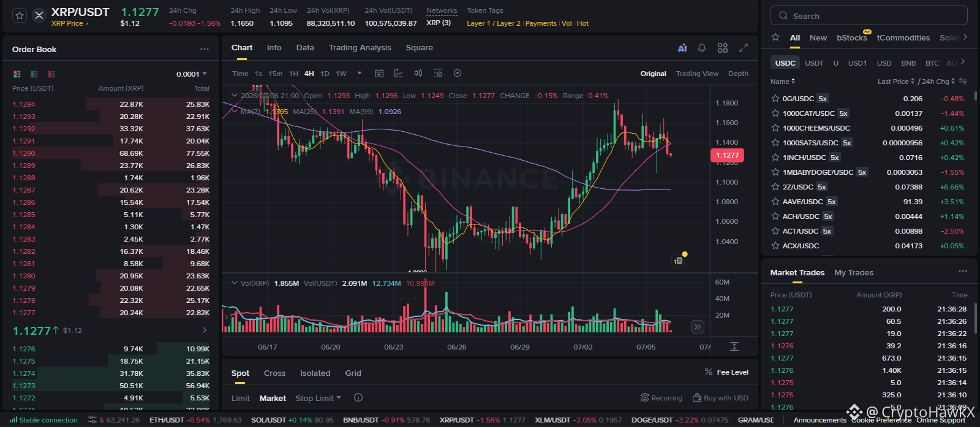Collapse the Vol(XRP) indicator chevron
The height and width of the screenshot is (428, 980).
point(234,283)
